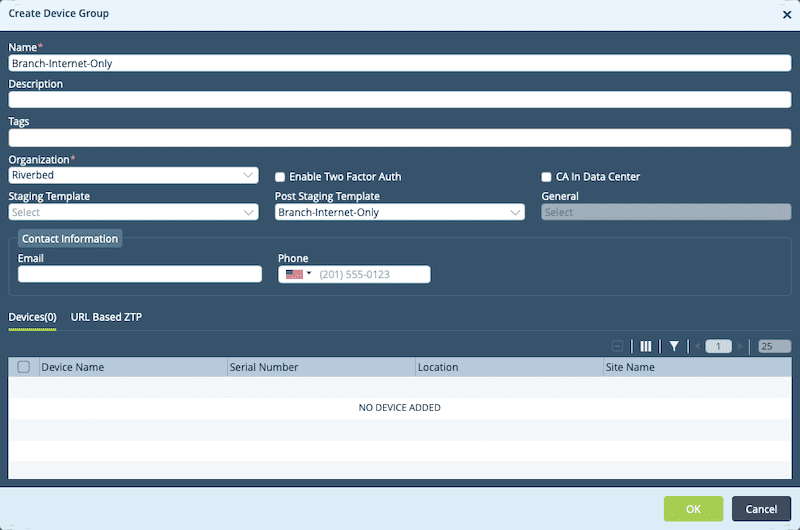The height and width of the screenshot is (530, 800).
Task: Toggle the select-all devices checkbox
Action: (x=23, y=367)
